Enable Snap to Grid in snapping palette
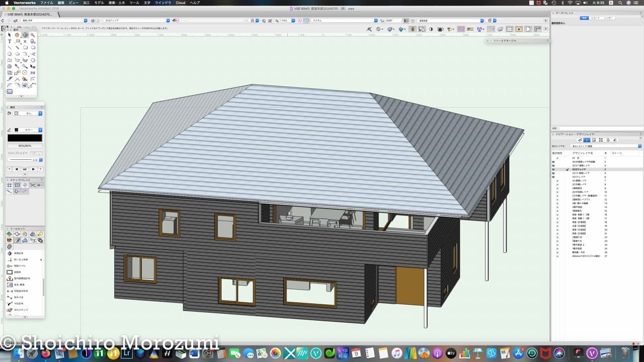This screenshot has height=362, width=644. [10, 185]
